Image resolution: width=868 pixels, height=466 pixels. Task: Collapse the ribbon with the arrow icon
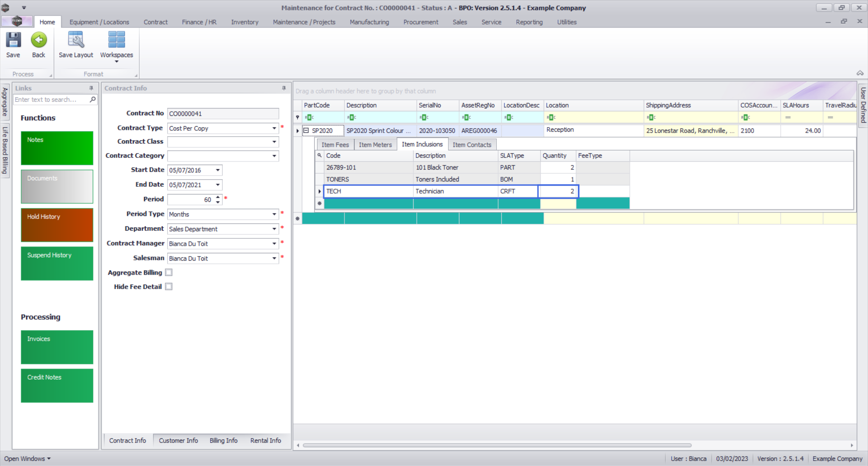860,73
